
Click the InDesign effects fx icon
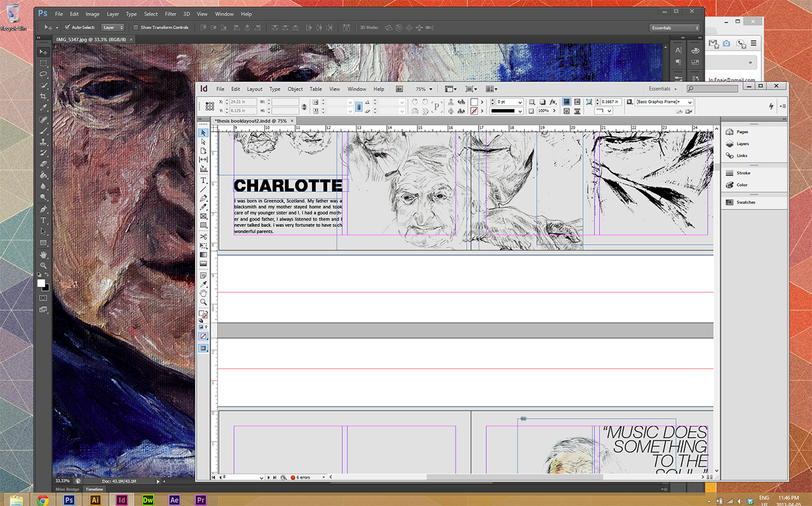point(553,102)
